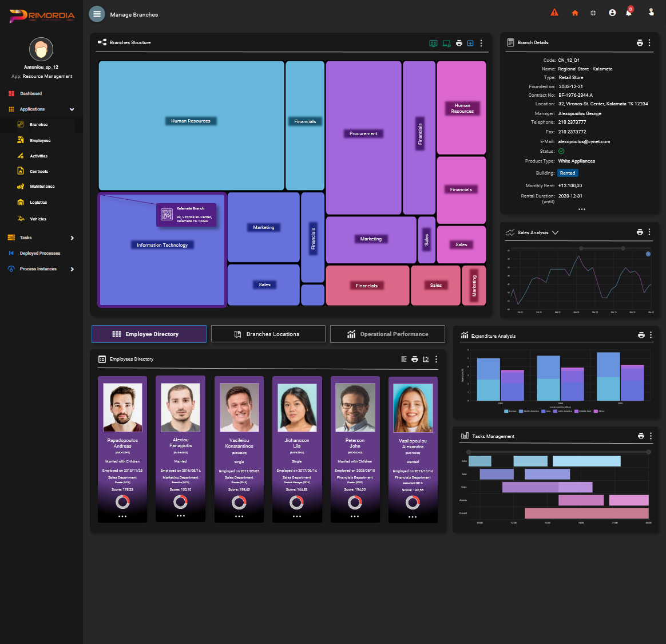Toggle the green Status check in Branch Details
Screen dimensions: 666x644
561,151
